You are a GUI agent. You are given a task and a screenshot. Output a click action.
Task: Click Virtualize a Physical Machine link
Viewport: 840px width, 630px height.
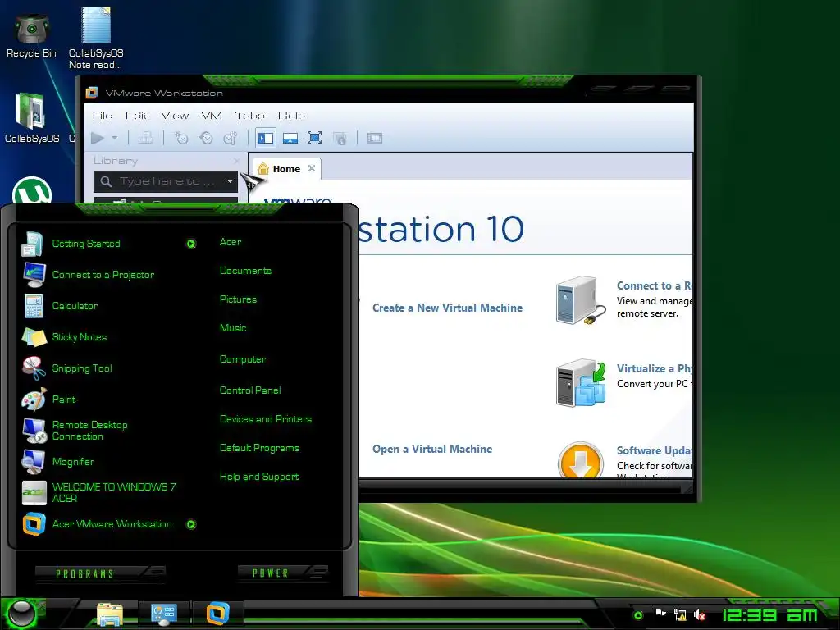655,368
